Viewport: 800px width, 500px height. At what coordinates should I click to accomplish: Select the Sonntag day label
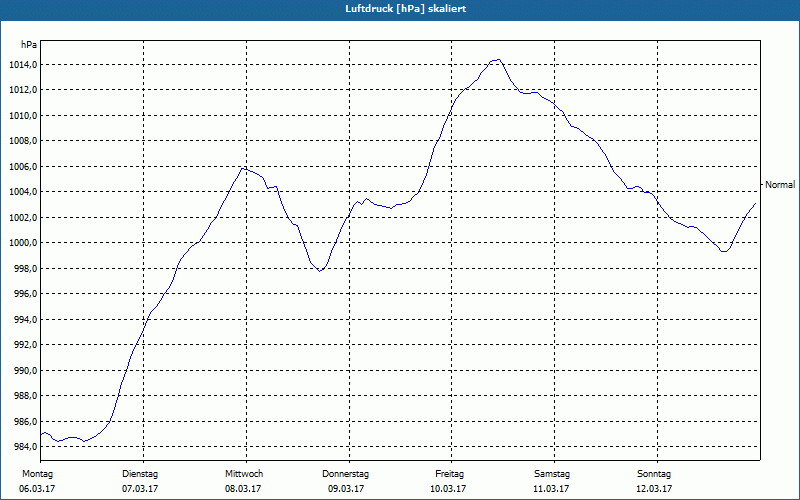pyautogui.click(x=654, y=474)
